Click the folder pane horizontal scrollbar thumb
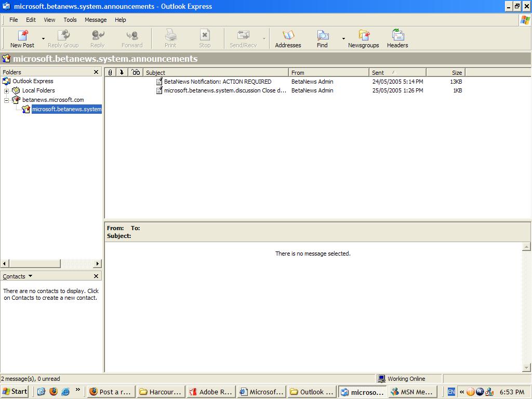Image resolution: width=532 pixels, height=399 pixels. click(x=35, y=263)
